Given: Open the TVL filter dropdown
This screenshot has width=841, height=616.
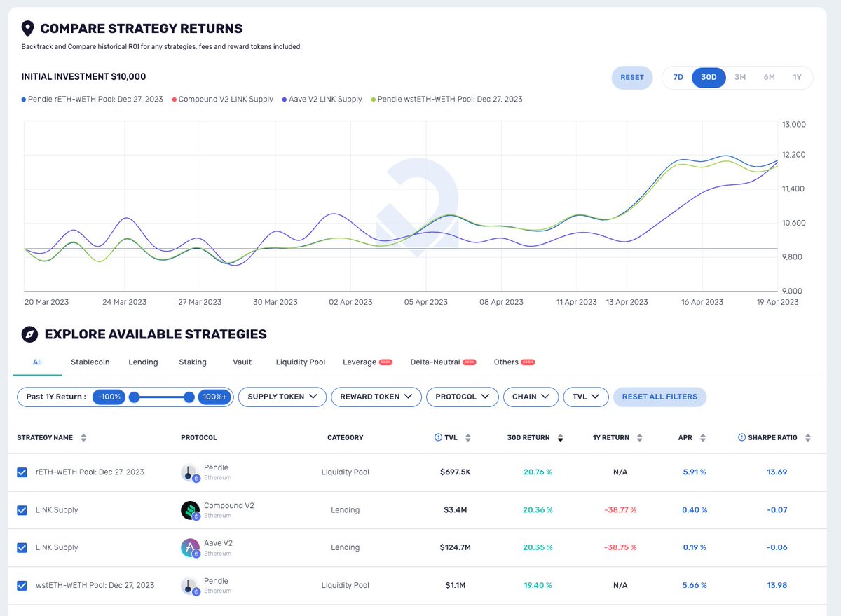Looking at the screenshot, I should pos(586,397).
